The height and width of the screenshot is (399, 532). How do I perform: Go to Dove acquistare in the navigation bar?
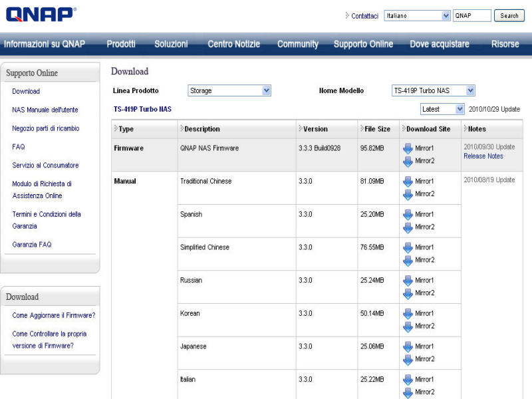coord(439,44)
